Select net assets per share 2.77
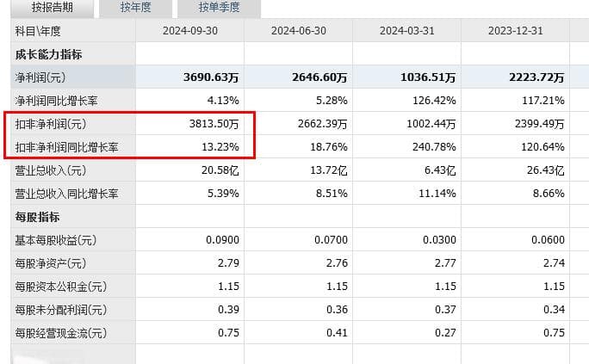This screenshot has height=364, width=589. click(x=445, y=263)
